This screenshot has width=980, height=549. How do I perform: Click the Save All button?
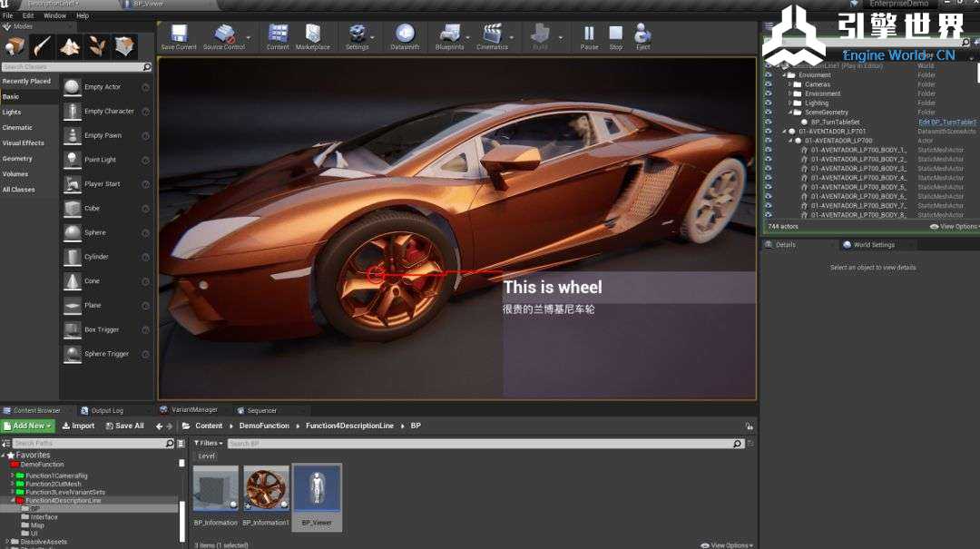click(125, 426)
